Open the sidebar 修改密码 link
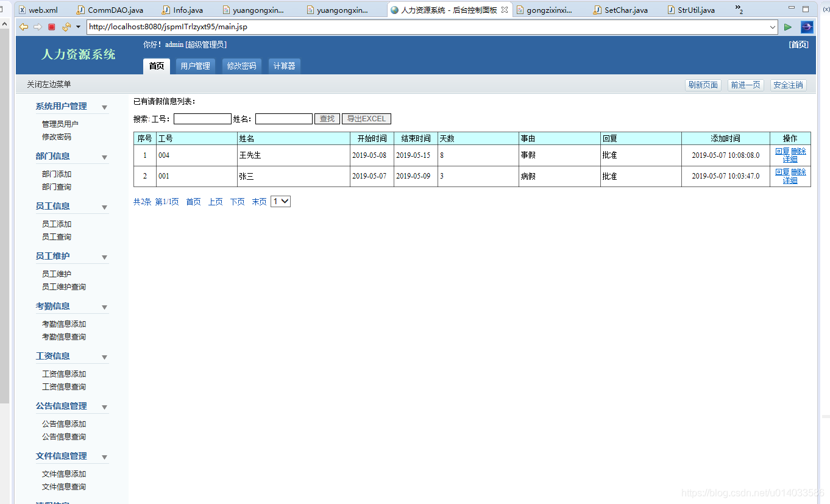Screen dimensions: 830x504 (x=57, y=137)
